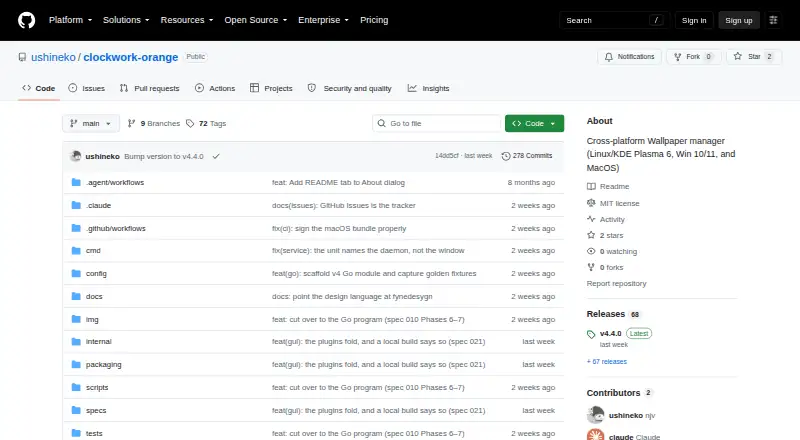The height and width of the screenshot is (440, 800).
Task: Click the commit status checkmark icon
Action: coord(216,156)
